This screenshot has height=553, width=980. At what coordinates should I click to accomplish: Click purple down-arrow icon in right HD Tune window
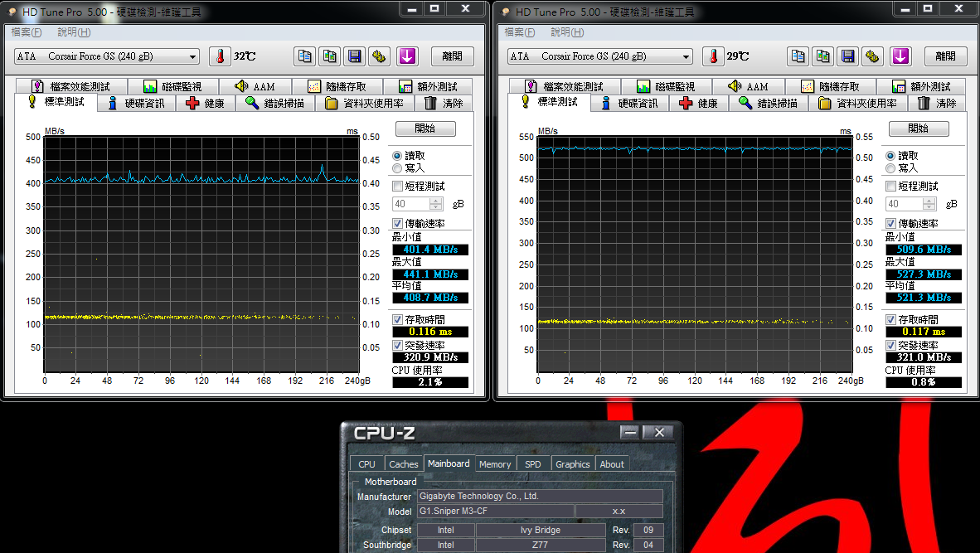900,56
